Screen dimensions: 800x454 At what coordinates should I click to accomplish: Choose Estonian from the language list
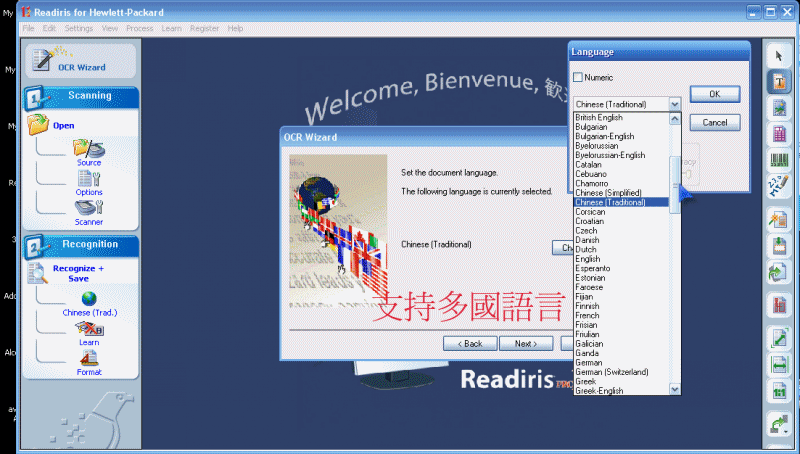[621, 278]
